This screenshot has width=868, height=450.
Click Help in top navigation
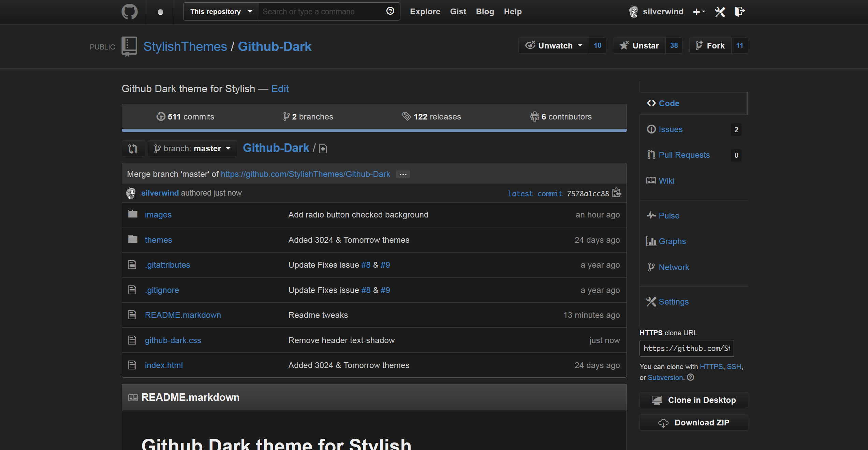click(513, 12)
